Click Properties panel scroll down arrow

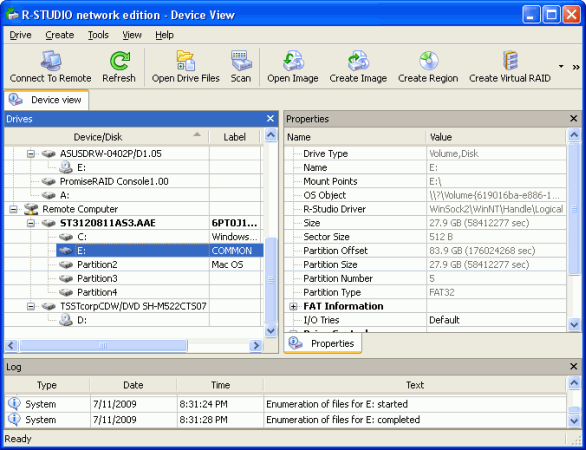tap(574, 324)
